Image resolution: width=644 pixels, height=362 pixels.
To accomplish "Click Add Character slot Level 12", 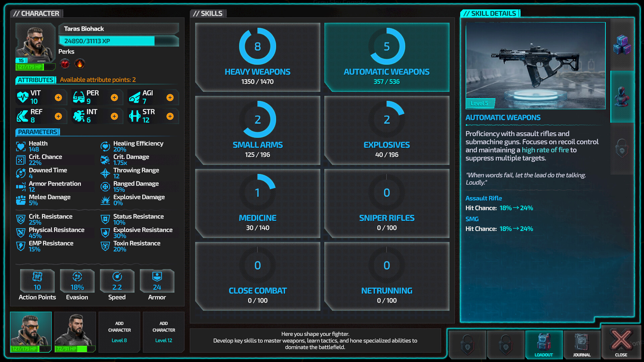I will 164,332.
